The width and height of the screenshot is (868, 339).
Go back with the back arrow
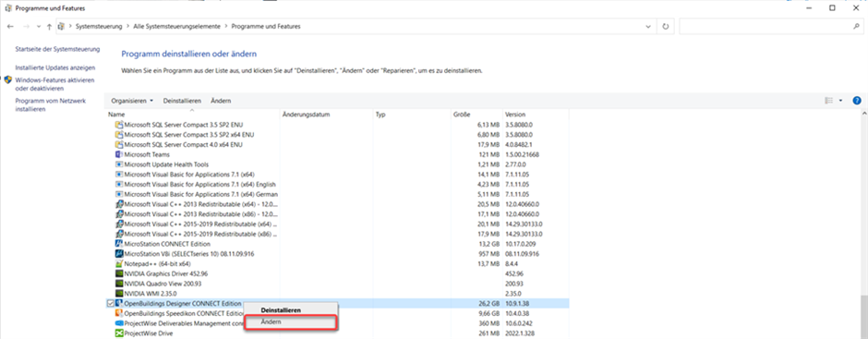tap(10, 26)
